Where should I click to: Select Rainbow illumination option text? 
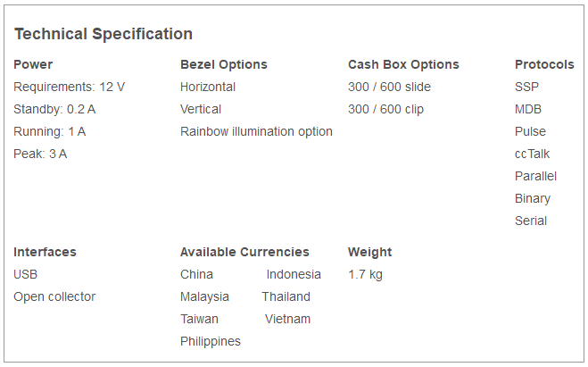(x=256, y=132)
